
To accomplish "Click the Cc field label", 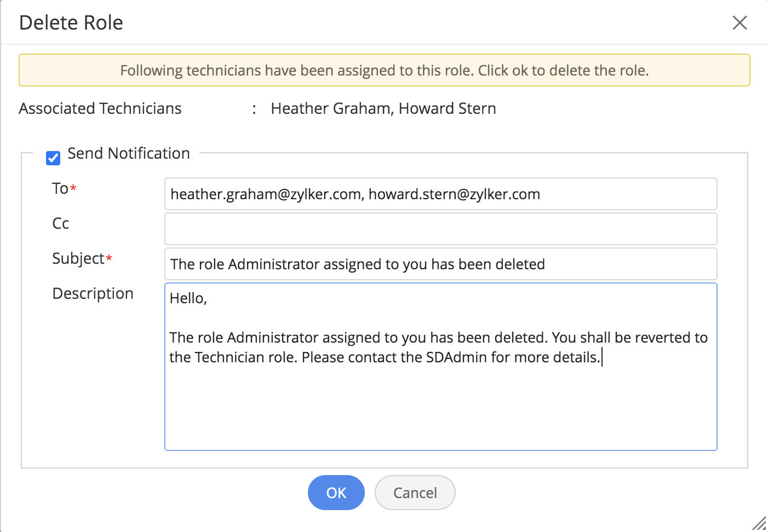I will point(60,223).
